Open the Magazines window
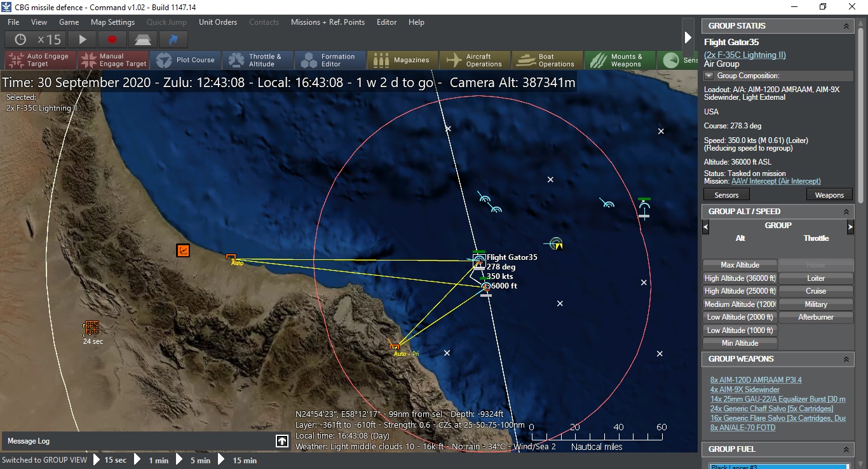868x469 pixels. (x=403, y=60)
